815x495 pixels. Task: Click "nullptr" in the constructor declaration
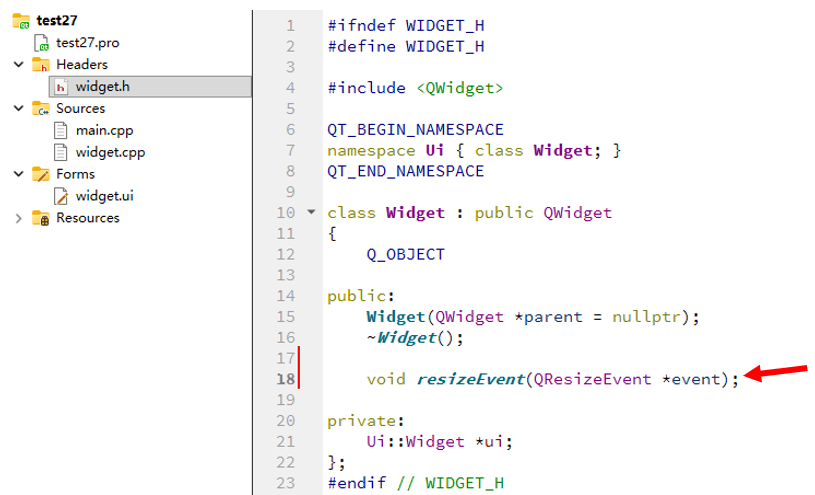646,317
